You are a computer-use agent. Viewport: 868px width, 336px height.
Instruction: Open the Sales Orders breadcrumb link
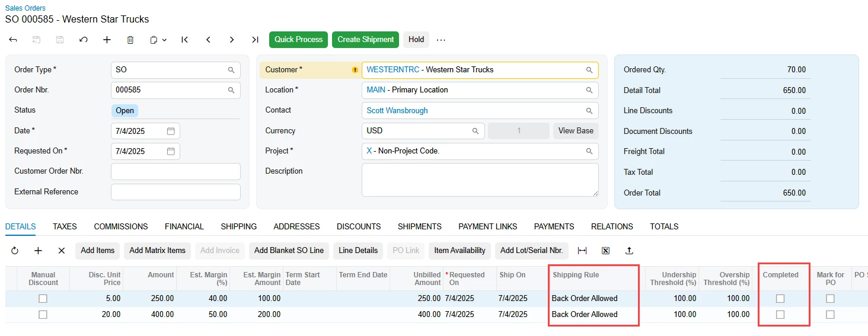coord(25,8)
